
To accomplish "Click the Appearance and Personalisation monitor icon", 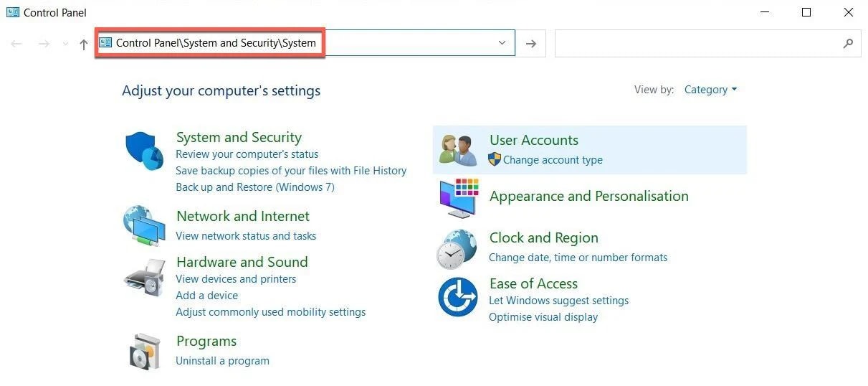I will coord(458,198).
